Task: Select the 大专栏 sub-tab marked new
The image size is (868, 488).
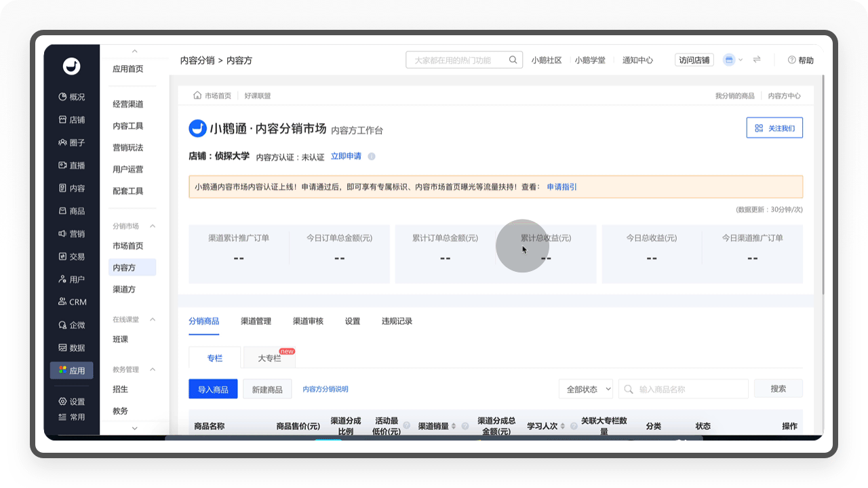Action: coord(270,358)
